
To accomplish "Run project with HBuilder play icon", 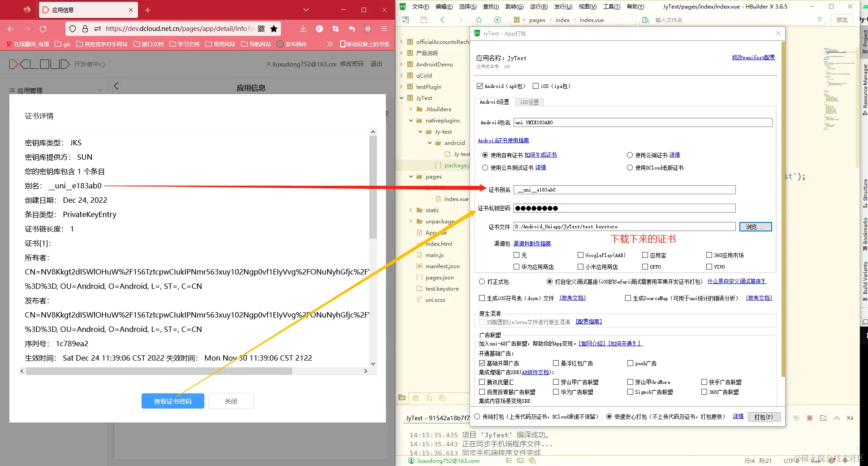I will (497, 20).
